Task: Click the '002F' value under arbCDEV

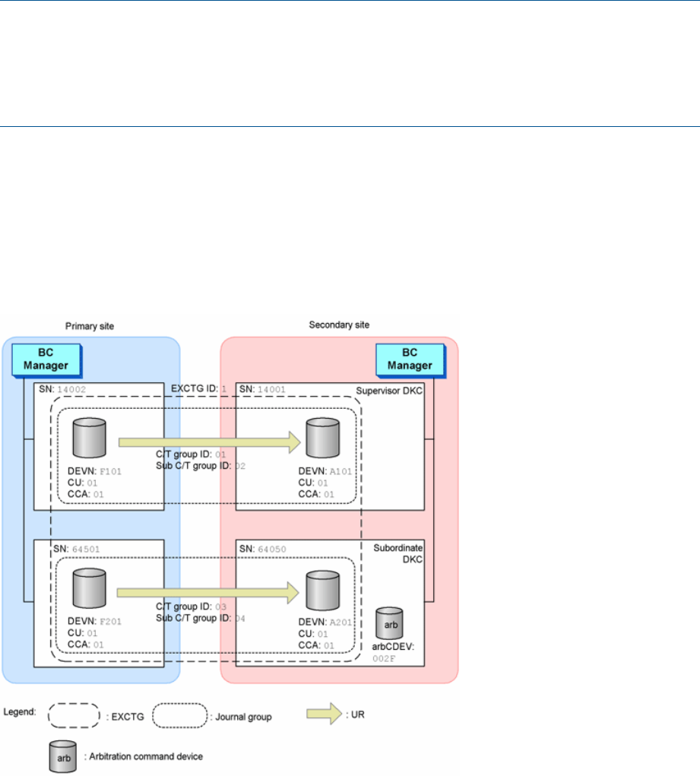Action: pyautogui.click(x=384, y=659)
